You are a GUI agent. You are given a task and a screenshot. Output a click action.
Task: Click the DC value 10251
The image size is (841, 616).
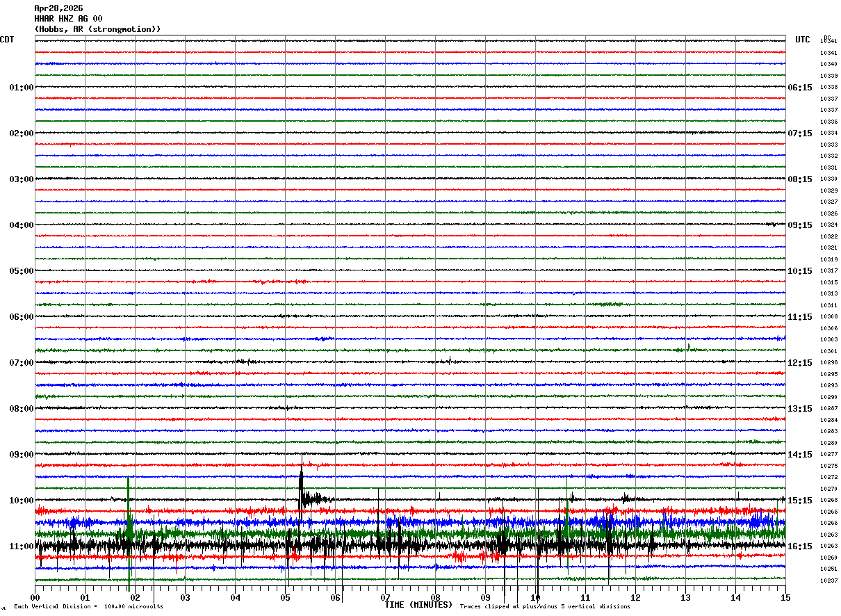tap(828, 569)
